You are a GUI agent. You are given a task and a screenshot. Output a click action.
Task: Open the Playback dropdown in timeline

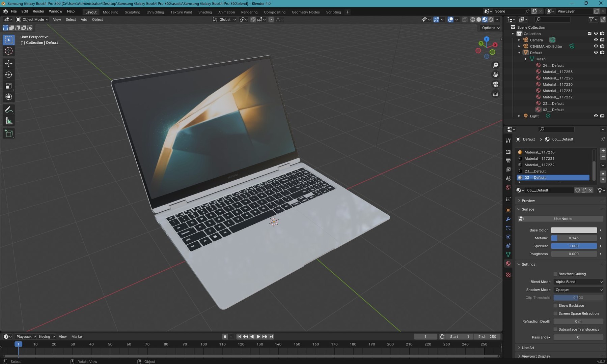tap(26, 337)
